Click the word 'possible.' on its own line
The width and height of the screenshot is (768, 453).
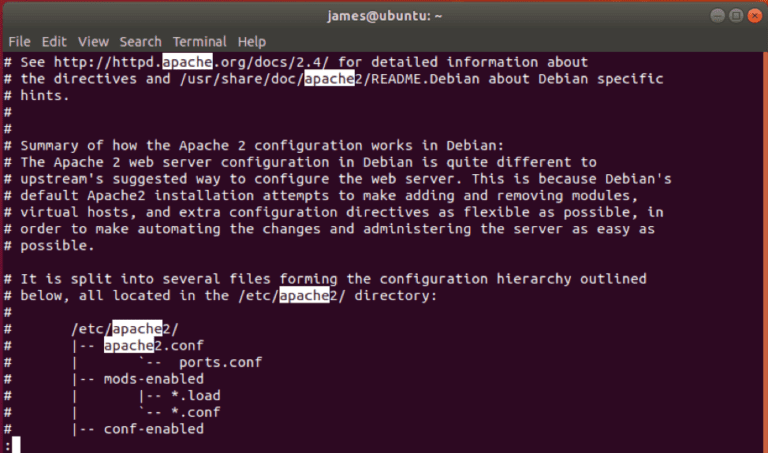tap(57, 246)
